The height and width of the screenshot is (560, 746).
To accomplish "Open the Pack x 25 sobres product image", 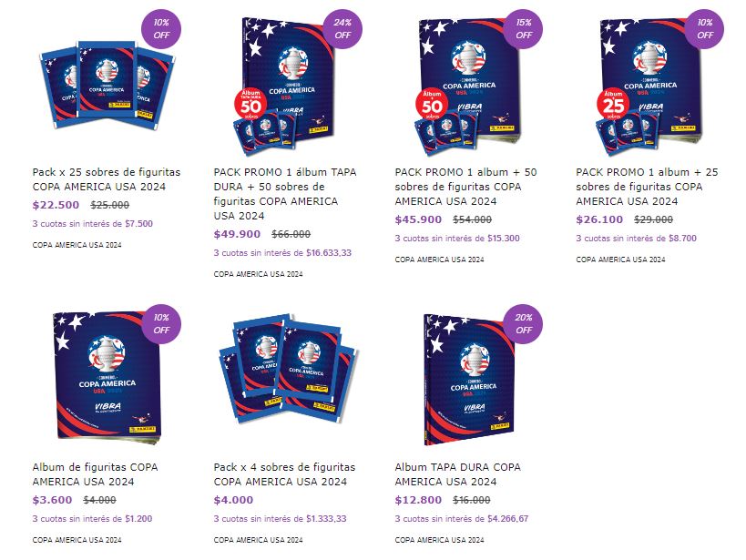I will pos(107,86).
